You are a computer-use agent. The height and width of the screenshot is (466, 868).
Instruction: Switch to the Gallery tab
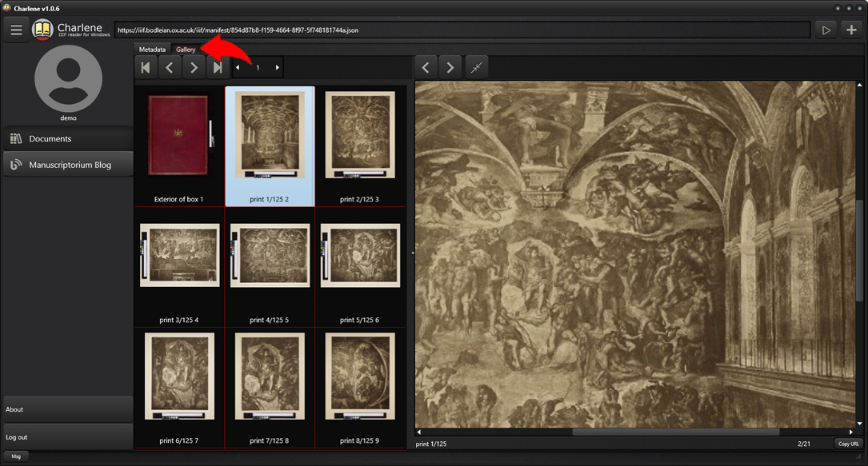[186, 50]
